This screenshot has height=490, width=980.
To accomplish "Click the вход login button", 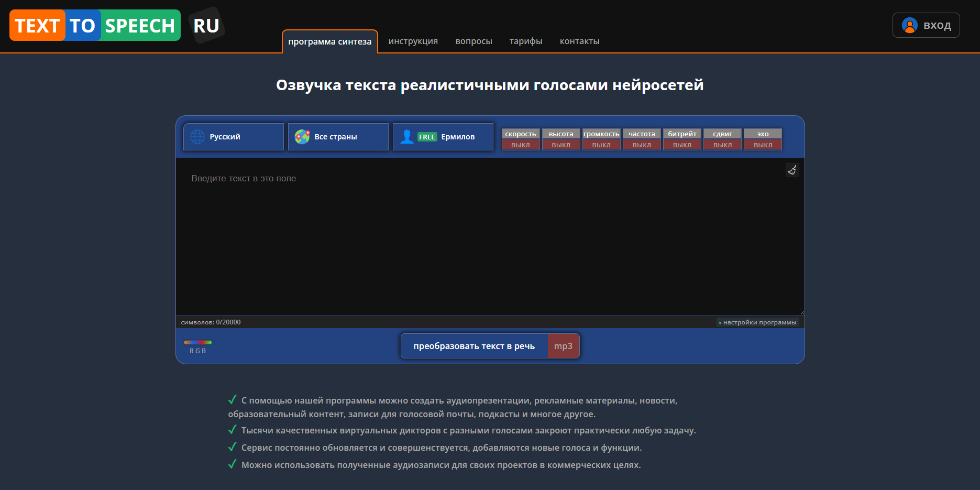I will (926, 25).
